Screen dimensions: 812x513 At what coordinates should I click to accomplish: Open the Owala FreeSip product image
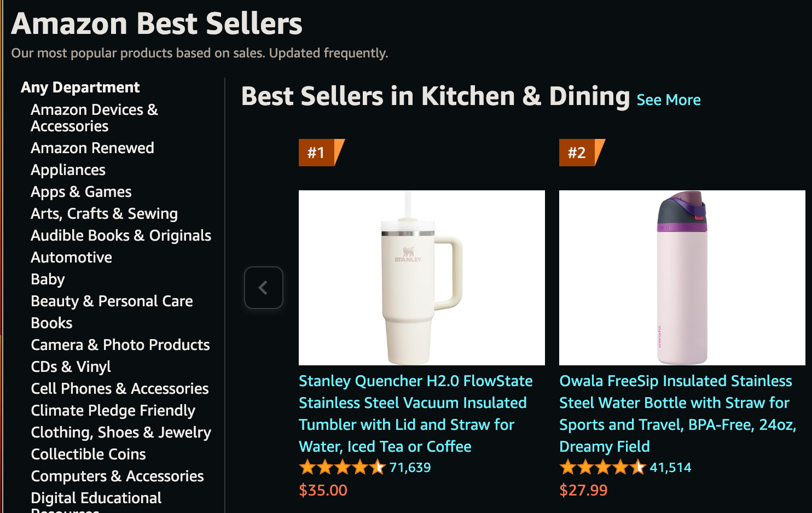click(682, 277)
